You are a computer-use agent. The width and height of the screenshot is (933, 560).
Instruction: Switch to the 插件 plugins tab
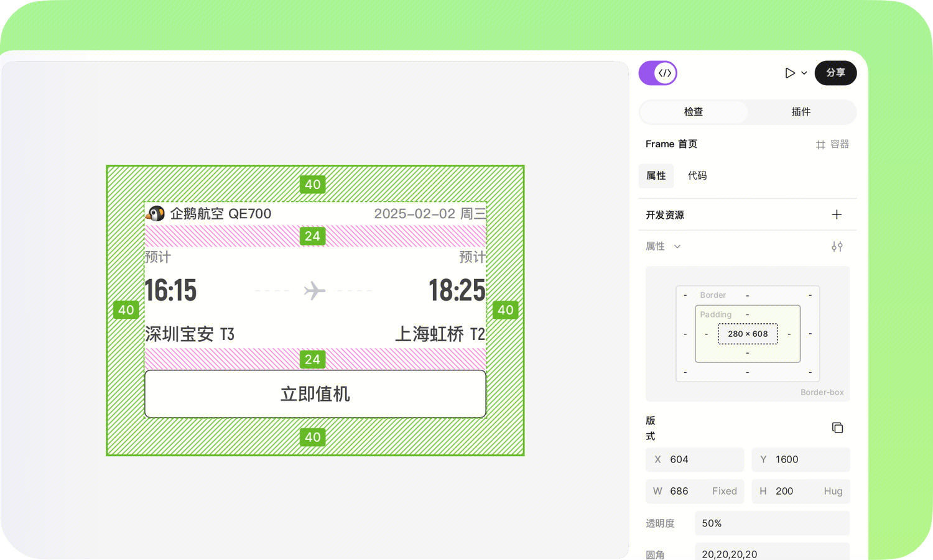point(801,112)
